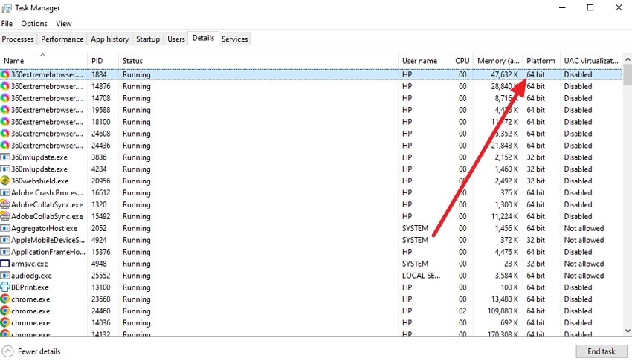Click PID 16612 cell
Image resolution: width=632 pixels, height=364 pixels.
(101, 192)
